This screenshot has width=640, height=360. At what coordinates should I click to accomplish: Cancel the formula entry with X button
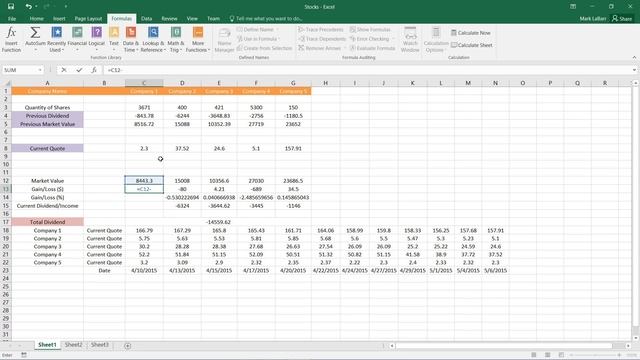64,70
